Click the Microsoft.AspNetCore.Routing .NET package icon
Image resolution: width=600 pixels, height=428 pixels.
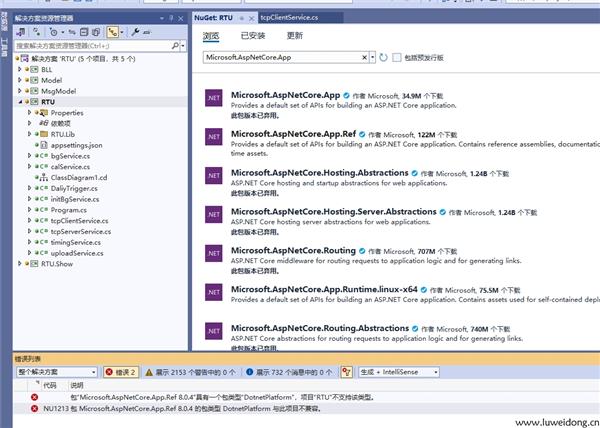(x=213, y=257)
